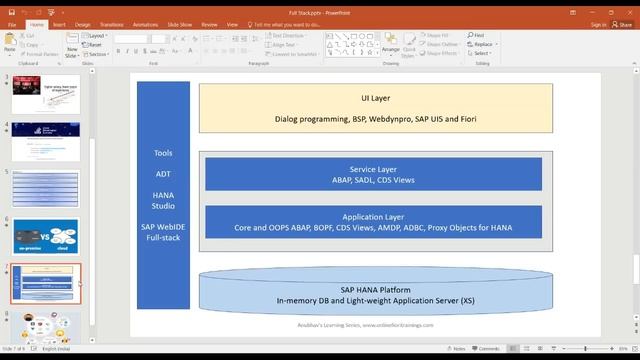Click the Application Layer box on slide

click(x=373, y=222)
